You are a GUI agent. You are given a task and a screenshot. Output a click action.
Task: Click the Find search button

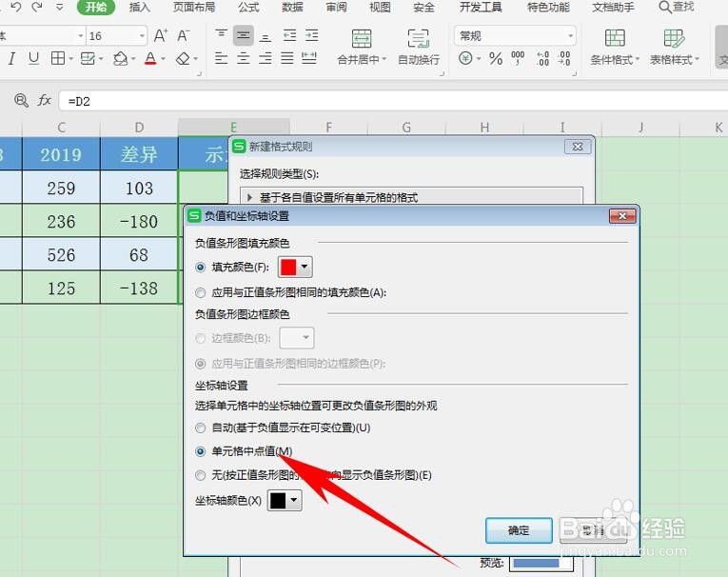[676, 7]
